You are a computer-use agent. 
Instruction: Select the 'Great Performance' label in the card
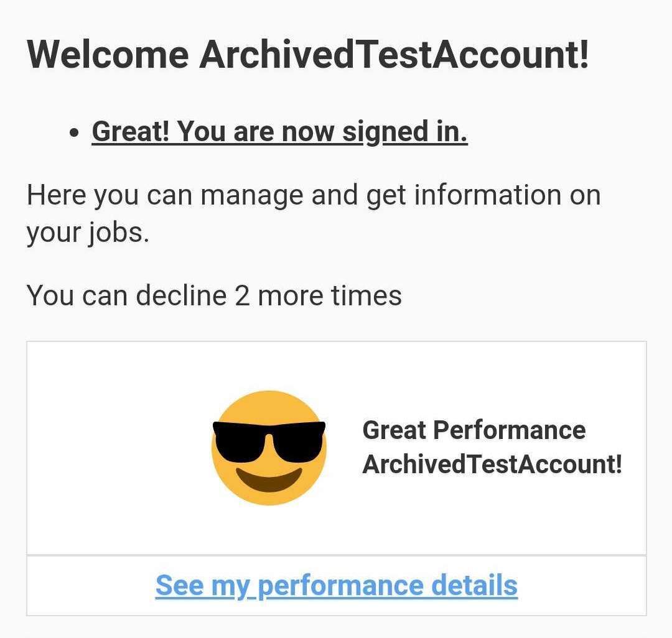[x=474, y=430]
